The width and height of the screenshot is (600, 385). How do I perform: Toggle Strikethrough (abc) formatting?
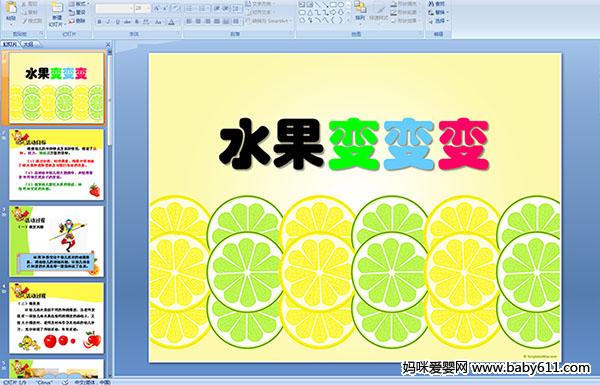(x=127, y=22)
